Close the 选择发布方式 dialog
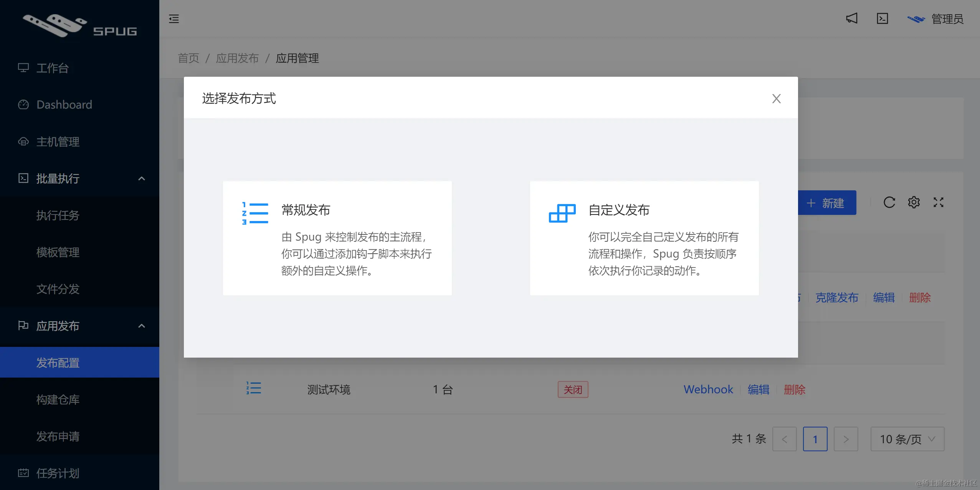Viewport: 980px width, 490px height. point(776,99)
